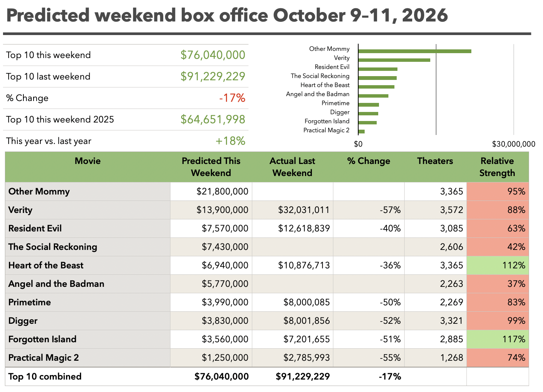Select the "Predicted This Weekend" column header
The height and width of the screenshot is (392, 543).
click(x=211, y=167)
